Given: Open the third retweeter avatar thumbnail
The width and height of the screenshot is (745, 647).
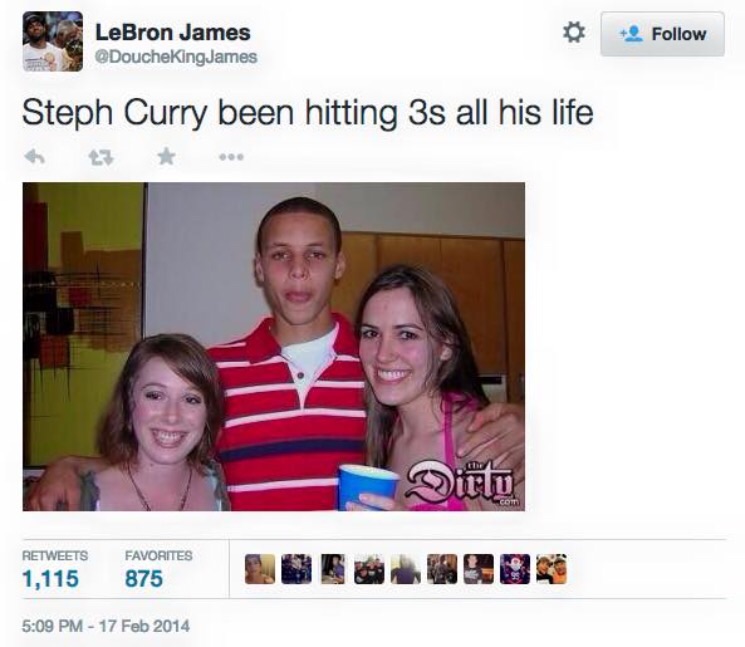Looking at the screenshot, I should pos(333,569).
